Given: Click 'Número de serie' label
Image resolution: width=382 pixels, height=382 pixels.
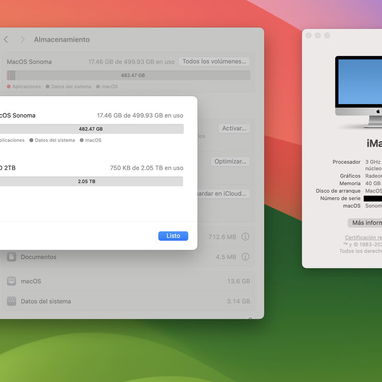Looking at the screenshot, I should [x=340, y=198].
